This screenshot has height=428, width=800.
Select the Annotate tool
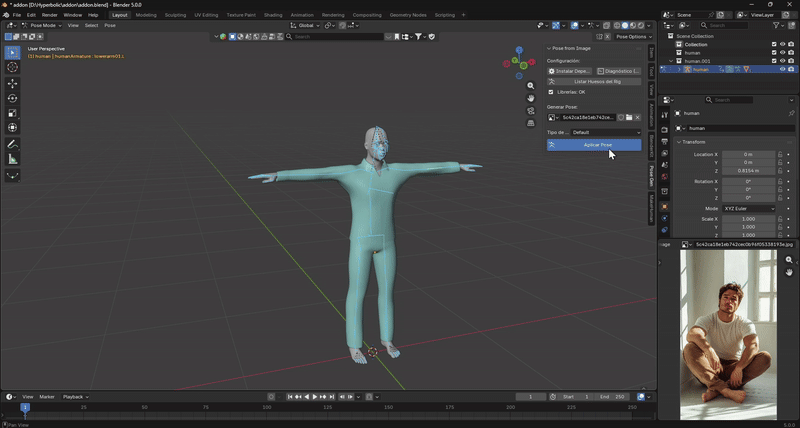point(12,144)
